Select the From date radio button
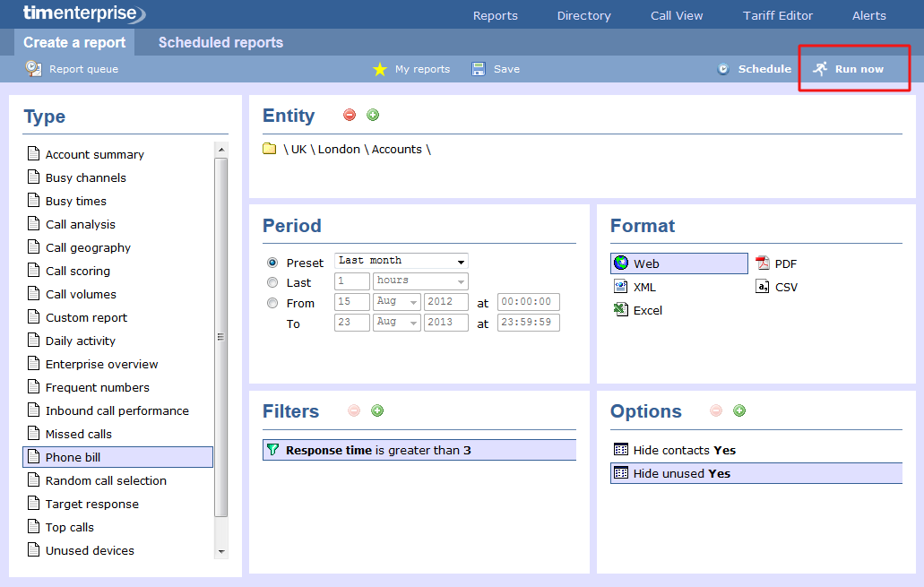Viewport: 924px width, 587px height. tap(272, 303)
